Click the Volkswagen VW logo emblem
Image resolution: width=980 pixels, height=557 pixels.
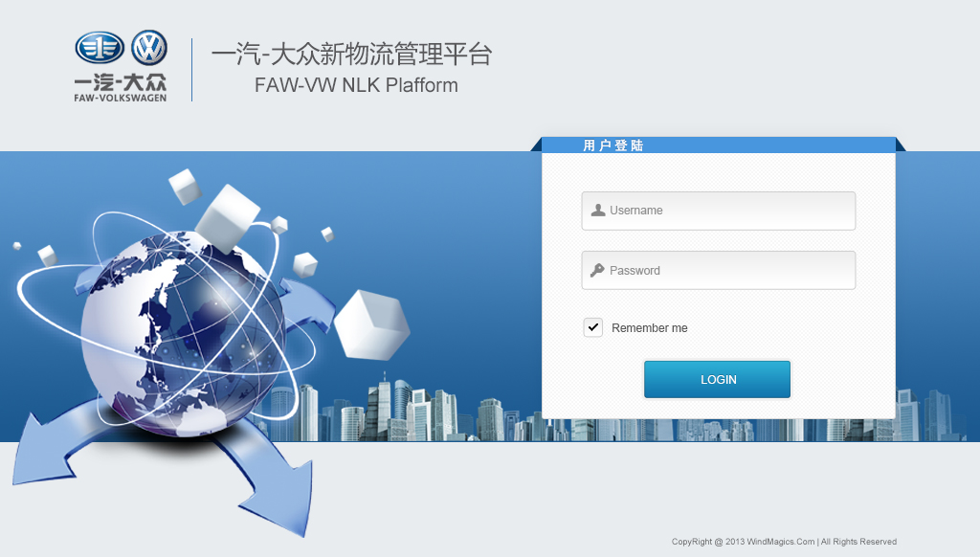click(149, 48)
